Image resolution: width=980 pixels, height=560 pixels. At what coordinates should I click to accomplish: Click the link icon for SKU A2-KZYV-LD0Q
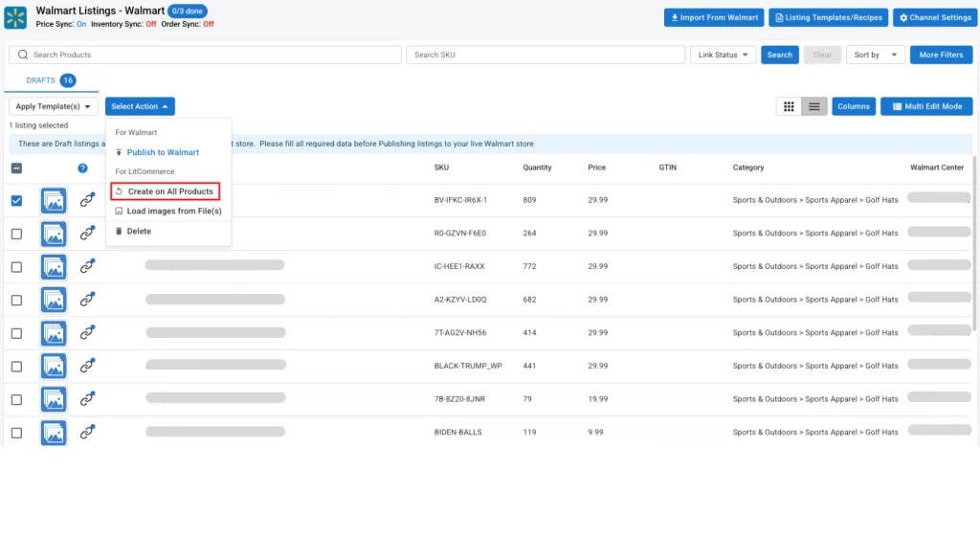[x=87, y=299]
